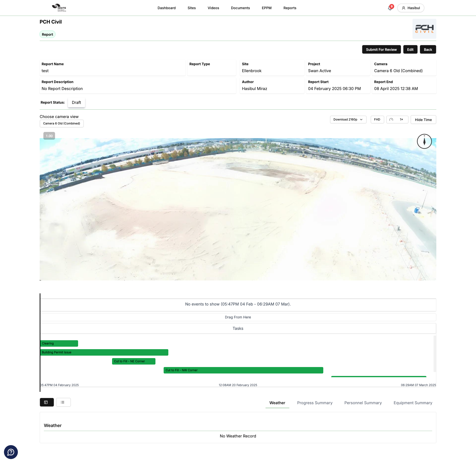Switch to list view of summaries

[63, 402]
